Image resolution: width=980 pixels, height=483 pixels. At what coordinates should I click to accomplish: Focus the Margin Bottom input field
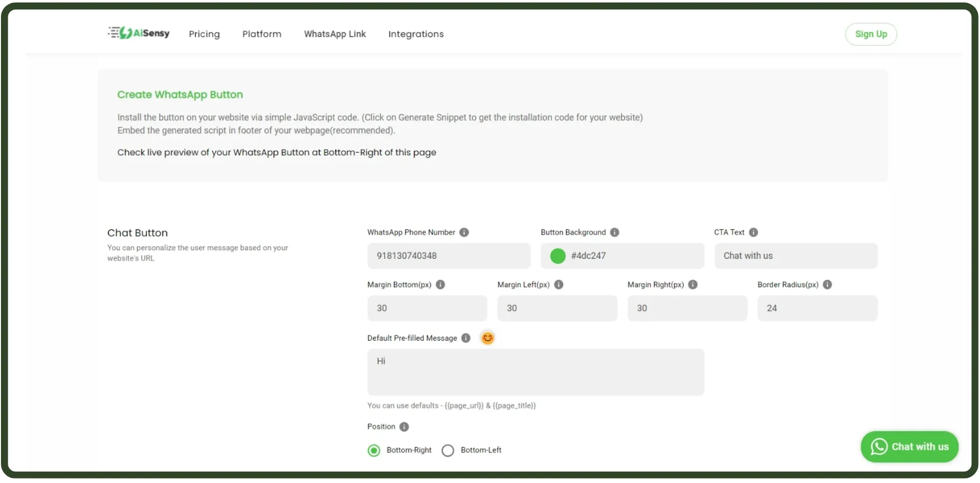coord(427,308)
